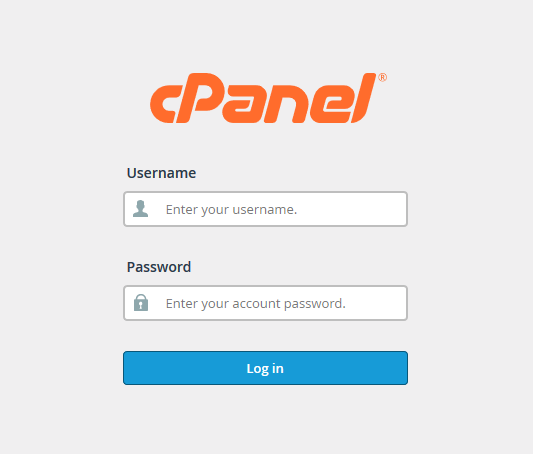The width and height of the screenshot is (533, 454).
Task: Click empty right end of username box
Action: coord(374,209)
